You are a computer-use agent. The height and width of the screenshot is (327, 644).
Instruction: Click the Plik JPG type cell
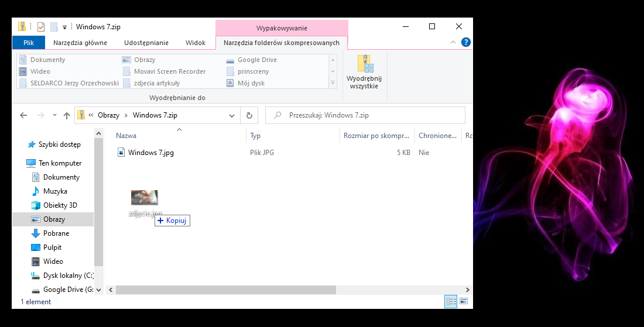click(262, 153)
